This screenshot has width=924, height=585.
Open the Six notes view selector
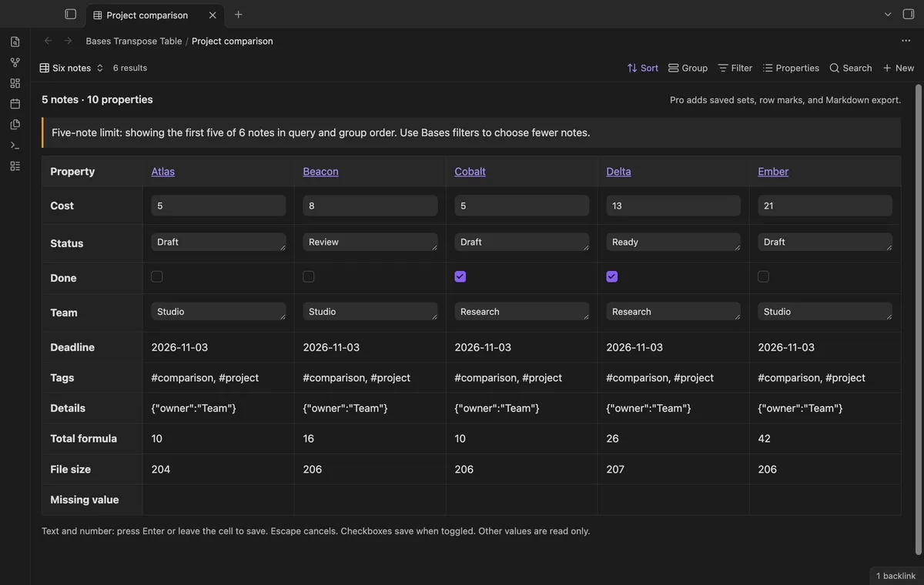72,68
